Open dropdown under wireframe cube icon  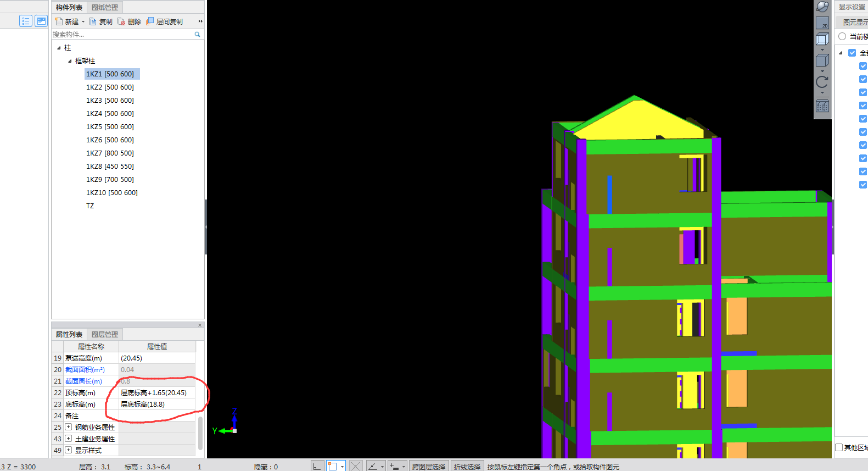(x=822, y=49)
